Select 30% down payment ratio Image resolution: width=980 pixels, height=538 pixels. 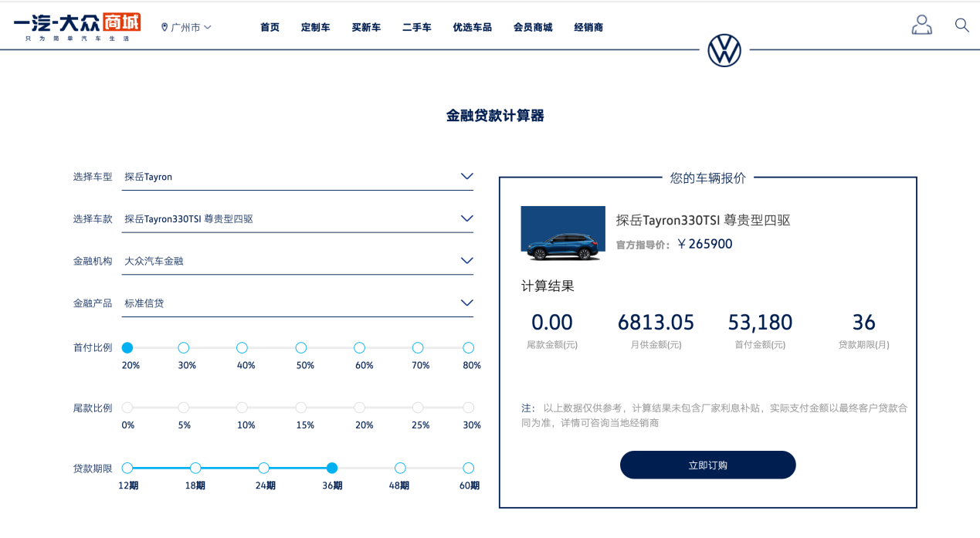(x=183, y=348)
